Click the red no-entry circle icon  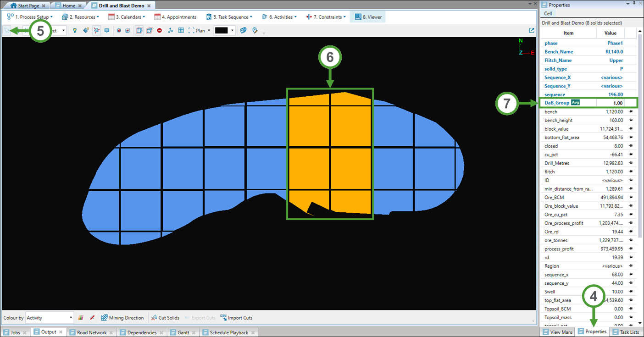point(160,30)
